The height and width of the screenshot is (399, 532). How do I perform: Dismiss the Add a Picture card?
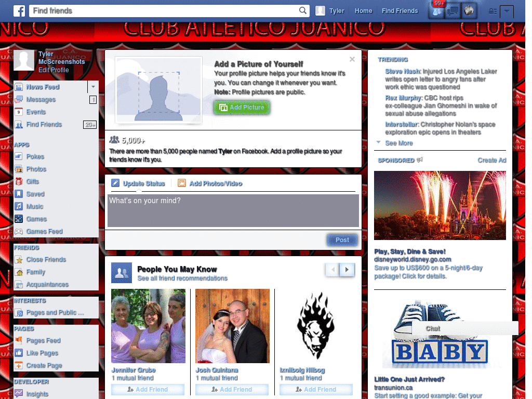click(352, 59)
